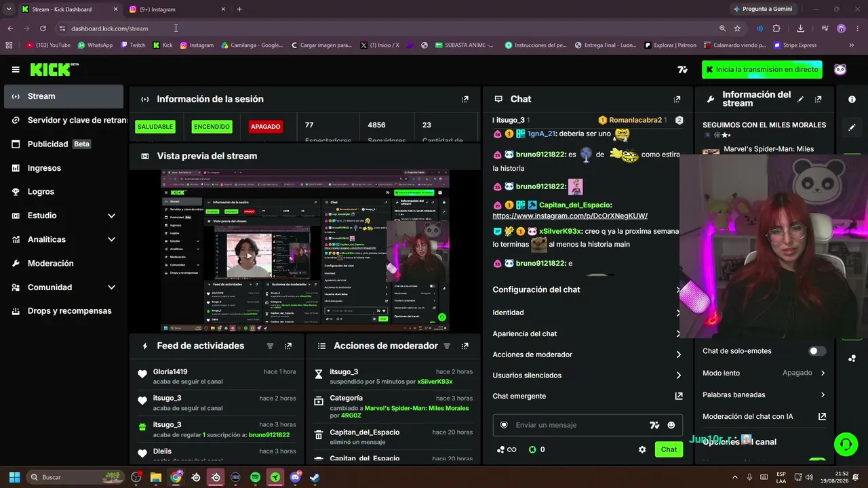Image resolution: width=868 pixels, height=488 pixels.
Task: Click the Kick logo in header
Action: (x=54, y=69)
